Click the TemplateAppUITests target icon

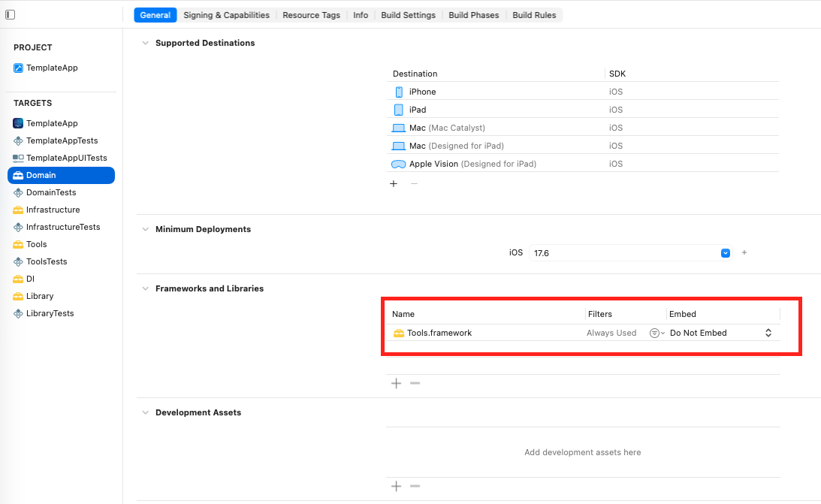[x=18, y=158]
